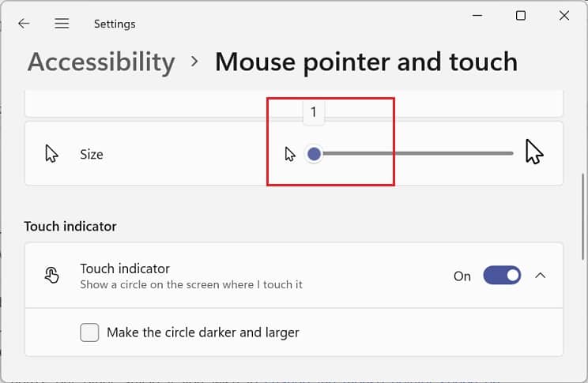Click the Size row label
Viewport: 588px width, 383px height.
(x=92, y=155)
